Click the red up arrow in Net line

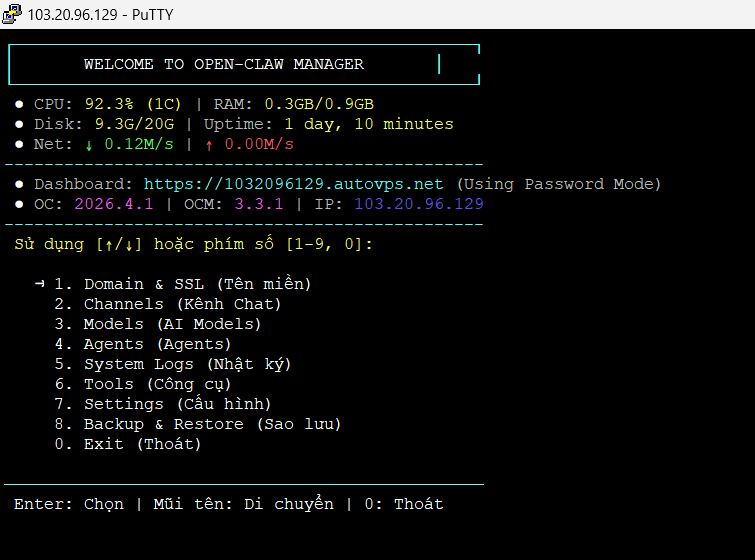[x=209, y=145]
